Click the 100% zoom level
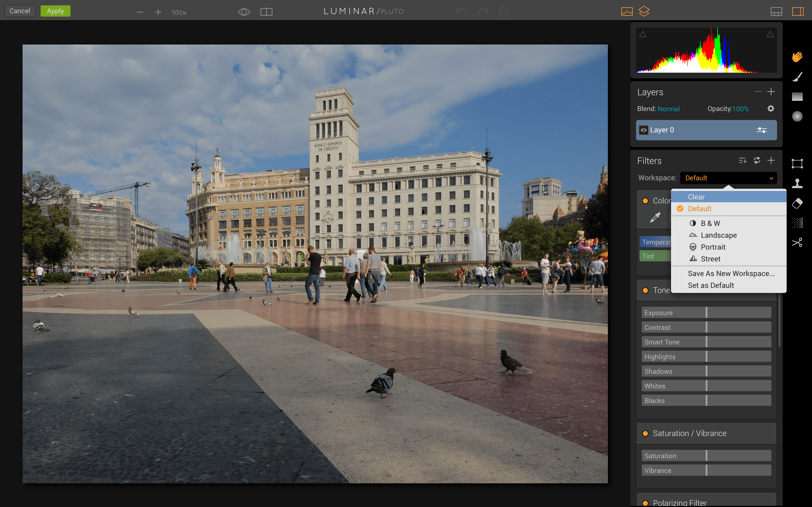The height and width of the screenshot is (507, 812). [x=179, y=12]
